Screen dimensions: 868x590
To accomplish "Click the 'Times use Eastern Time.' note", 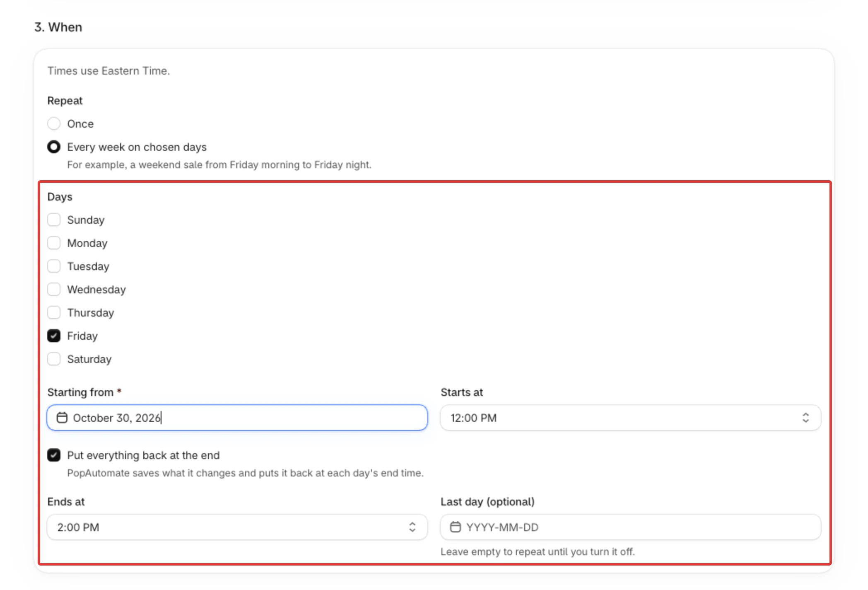I will click(x=108, y=71).
